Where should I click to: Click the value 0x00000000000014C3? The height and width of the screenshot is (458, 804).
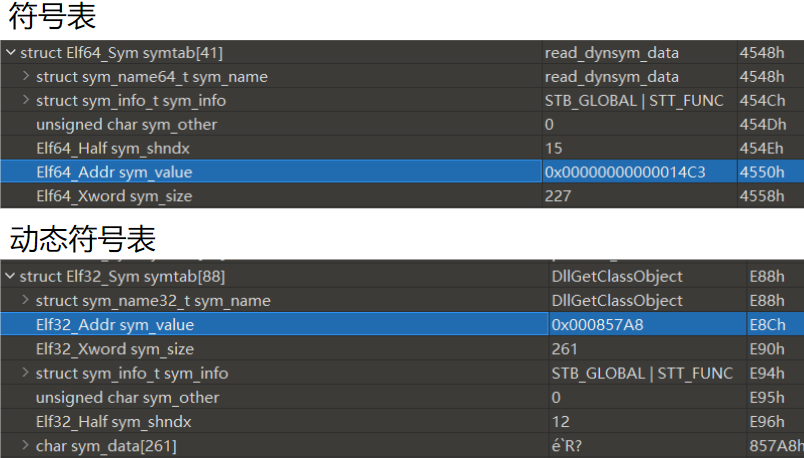[x=625, y=173]
